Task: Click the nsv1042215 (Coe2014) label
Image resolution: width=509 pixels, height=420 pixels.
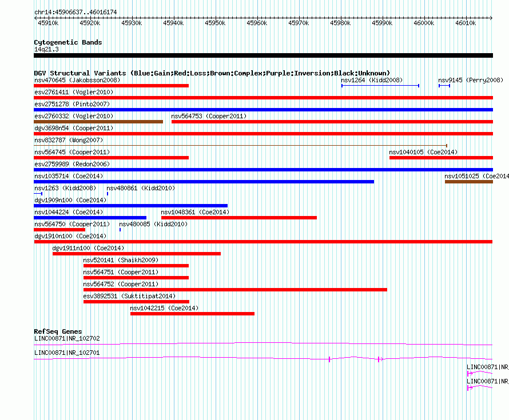Action: (x=164, y=308)
